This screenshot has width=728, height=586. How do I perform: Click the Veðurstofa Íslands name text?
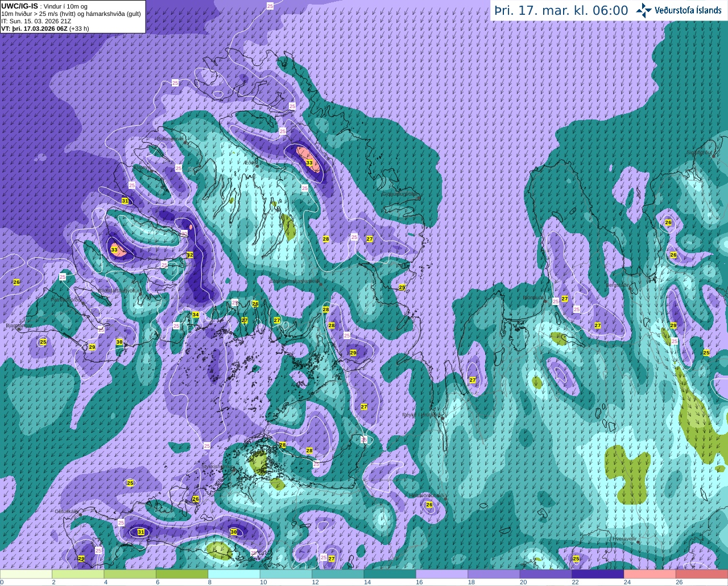pyautogui.click(x=688, y=10)
